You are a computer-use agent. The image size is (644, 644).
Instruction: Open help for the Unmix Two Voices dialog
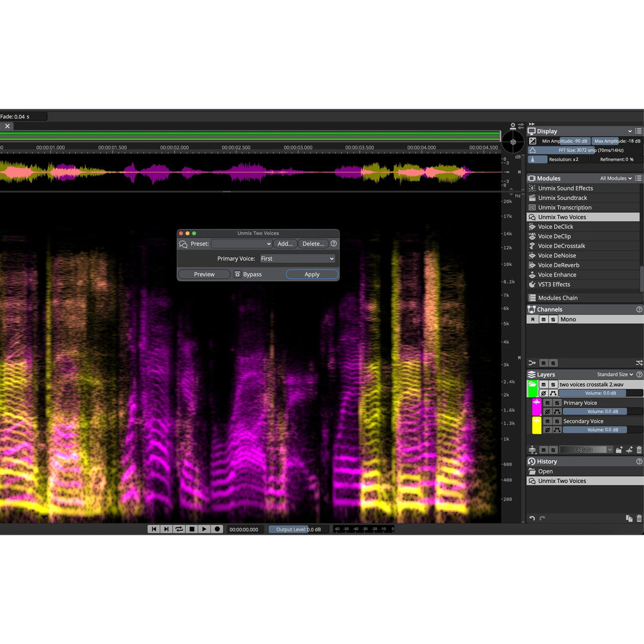(x=334, y=243)
